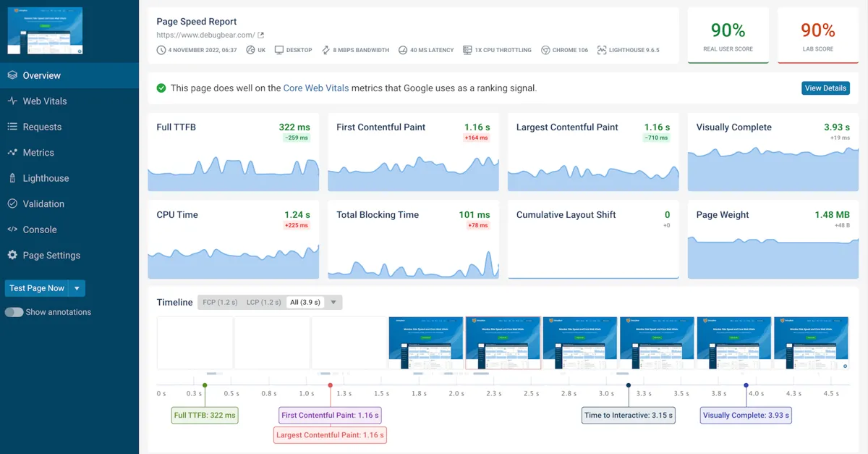868x454 pixels.
Task: Click the Console code brackets icon
Action: (12, 230)
